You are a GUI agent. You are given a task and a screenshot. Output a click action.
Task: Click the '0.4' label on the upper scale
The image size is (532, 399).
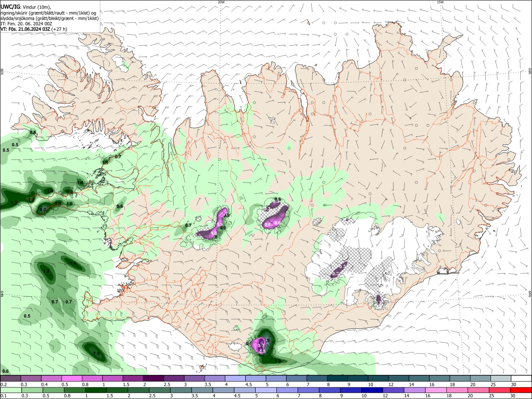coord(44,384)
